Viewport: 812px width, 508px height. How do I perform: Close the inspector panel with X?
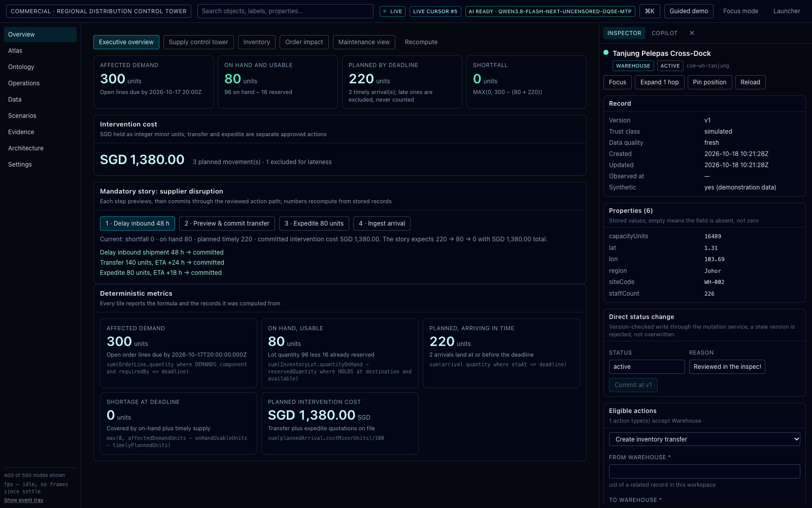click(x=692, y=33)
